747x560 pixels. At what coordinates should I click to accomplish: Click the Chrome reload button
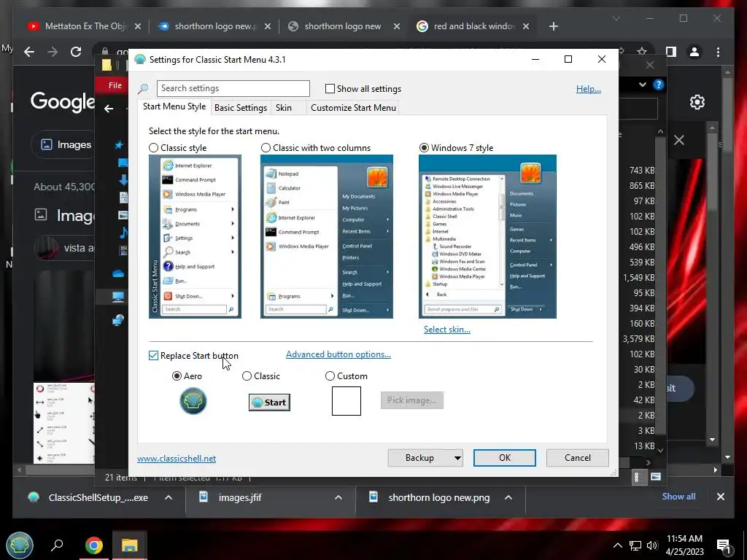[x=76, y=52]
